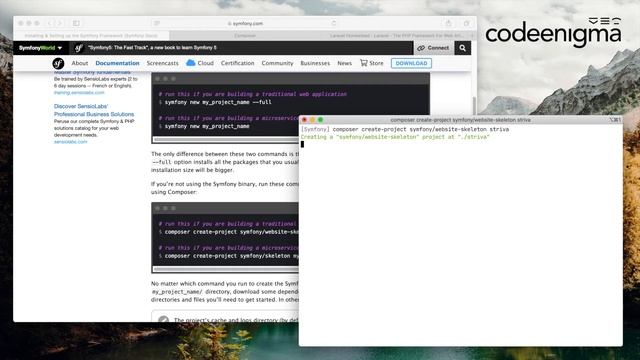Go to the Documentation section
The width and height of the screenshot is (640, 360).
pyautogui.click(x=117, y=63)
